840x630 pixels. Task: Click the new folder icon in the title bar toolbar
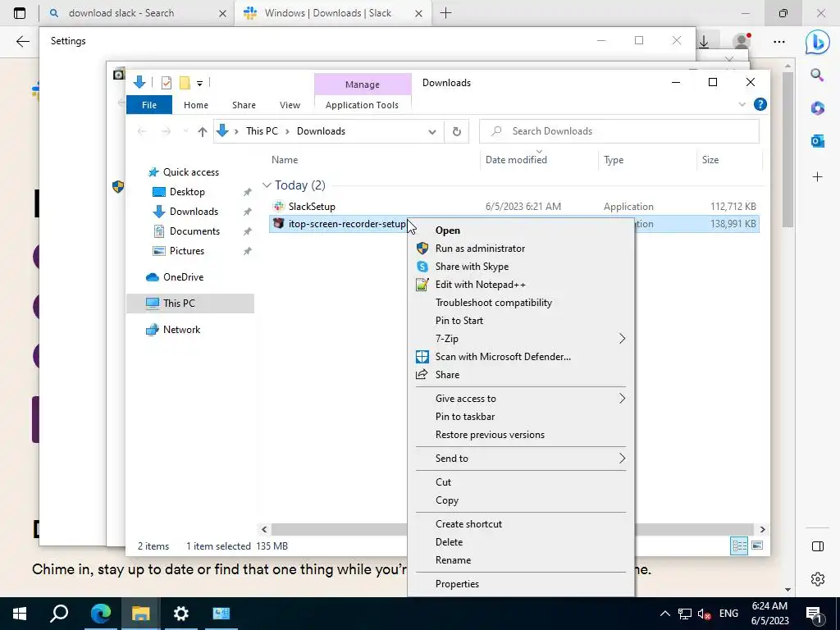pyautogui.click(x=185, y=83)
